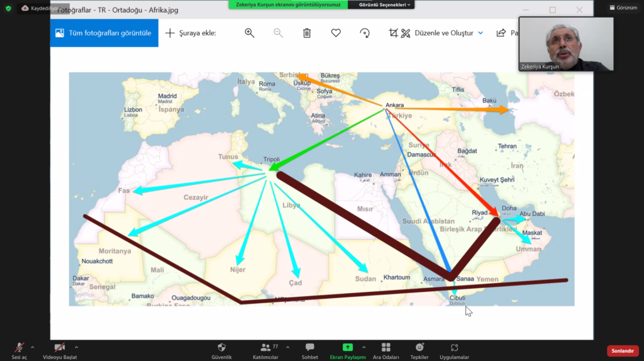The image size is (644, 361).
Task: Close the shared Photos window
Action: point(579,9)
